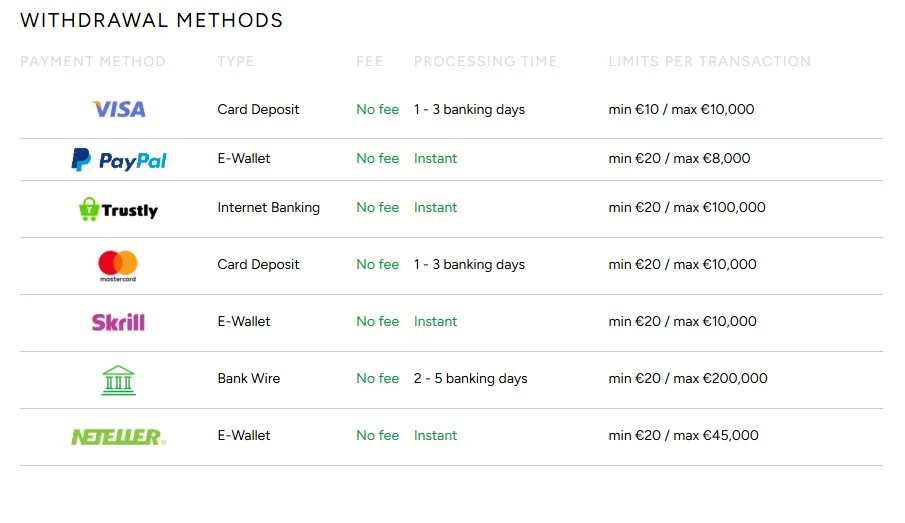905x523 pixels.
Task: Click the Bank Wire type label
Action: [x=248, y=379]
